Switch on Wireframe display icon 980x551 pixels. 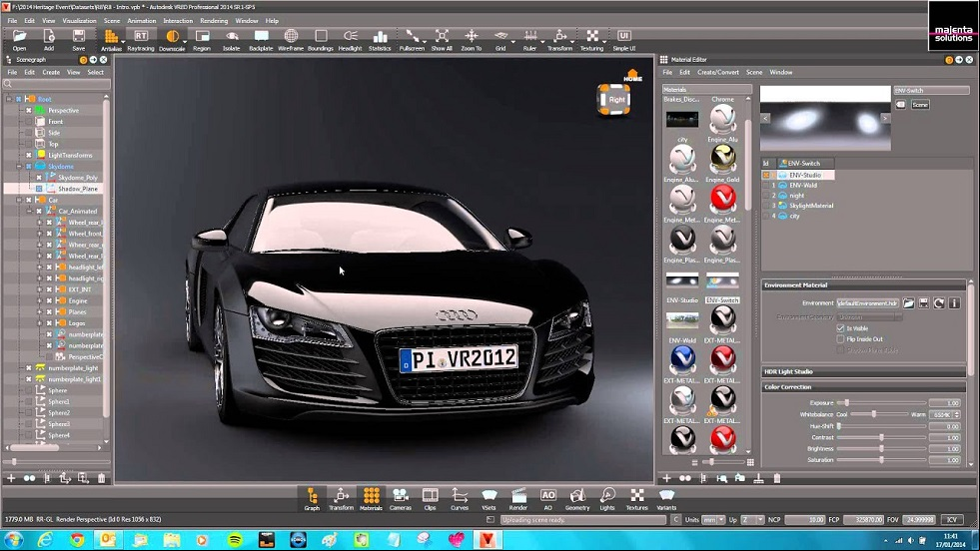(x=291, y=39)
